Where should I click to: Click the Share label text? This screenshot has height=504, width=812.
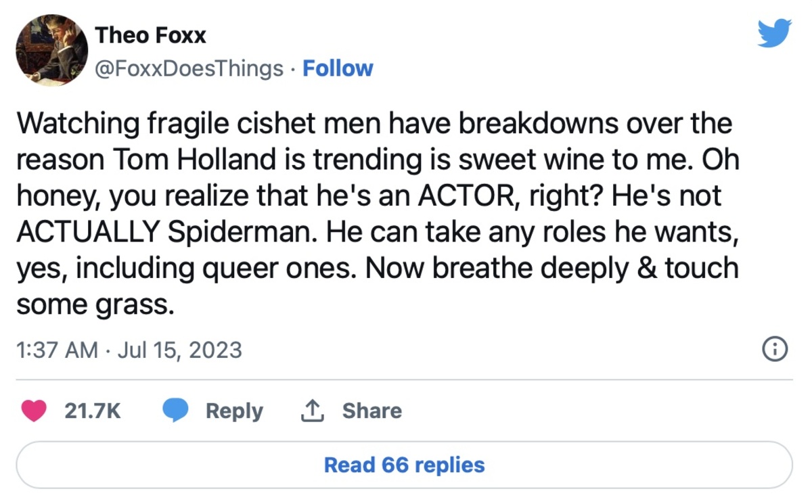click(371, 411)
